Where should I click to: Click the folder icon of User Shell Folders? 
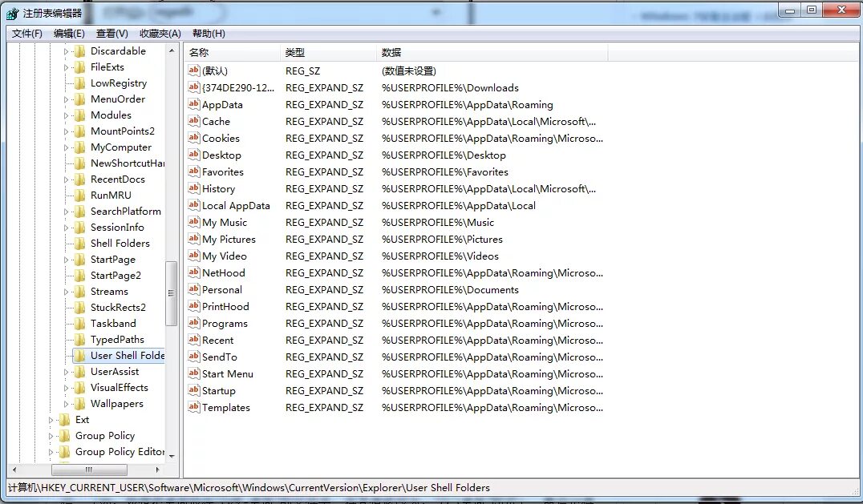pos(80,356)
